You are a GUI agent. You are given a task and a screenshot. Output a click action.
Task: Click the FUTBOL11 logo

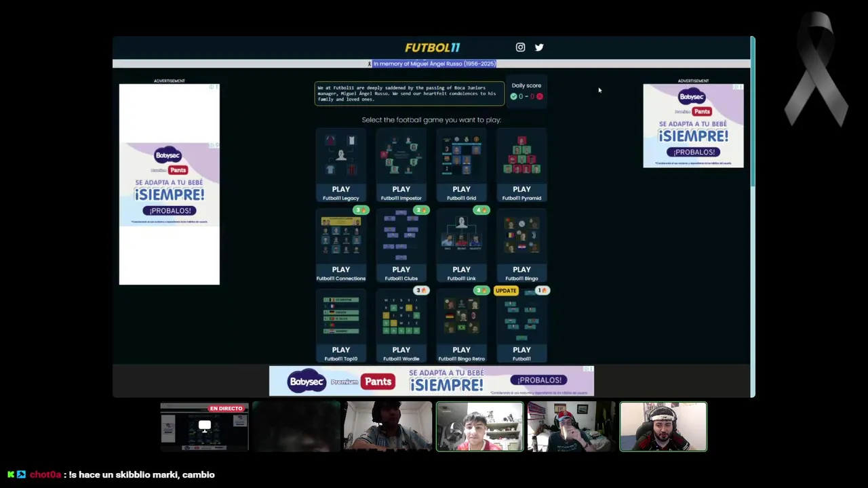[433, 47]
